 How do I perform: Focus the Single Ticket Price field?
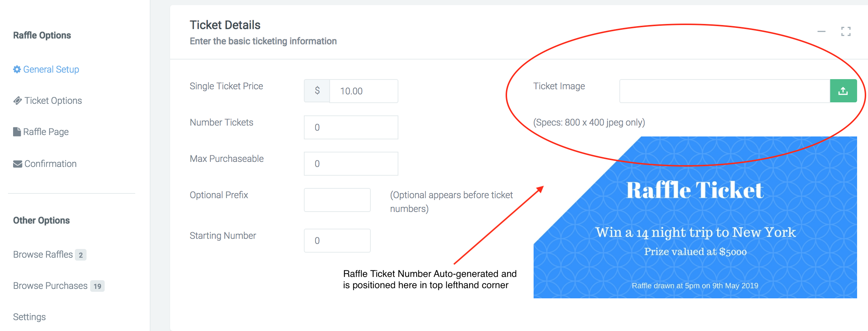[x=363, y=91]
